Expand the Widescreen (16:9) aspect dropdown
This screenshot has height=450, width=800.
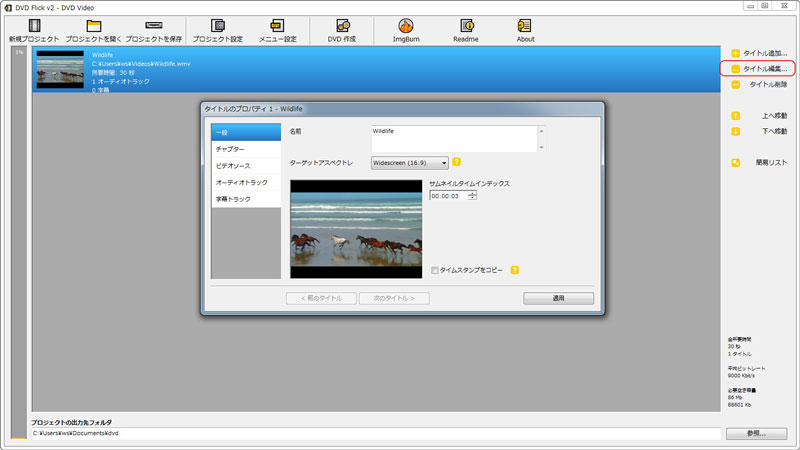[409, 162]
